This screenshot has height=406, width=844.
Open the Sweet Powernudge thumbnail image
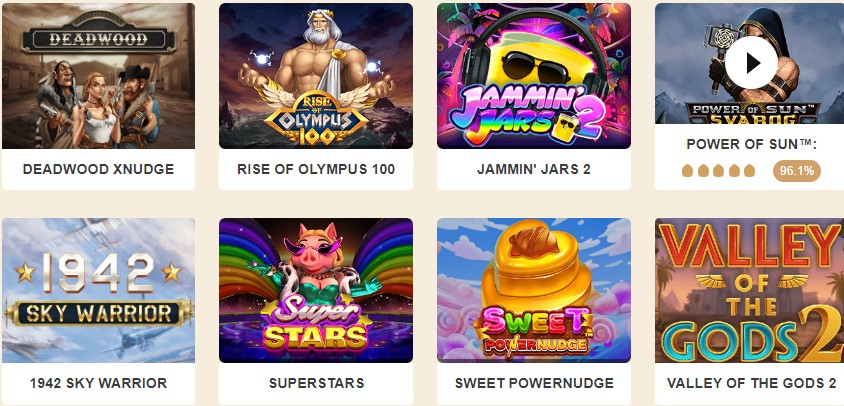point(533,290)
